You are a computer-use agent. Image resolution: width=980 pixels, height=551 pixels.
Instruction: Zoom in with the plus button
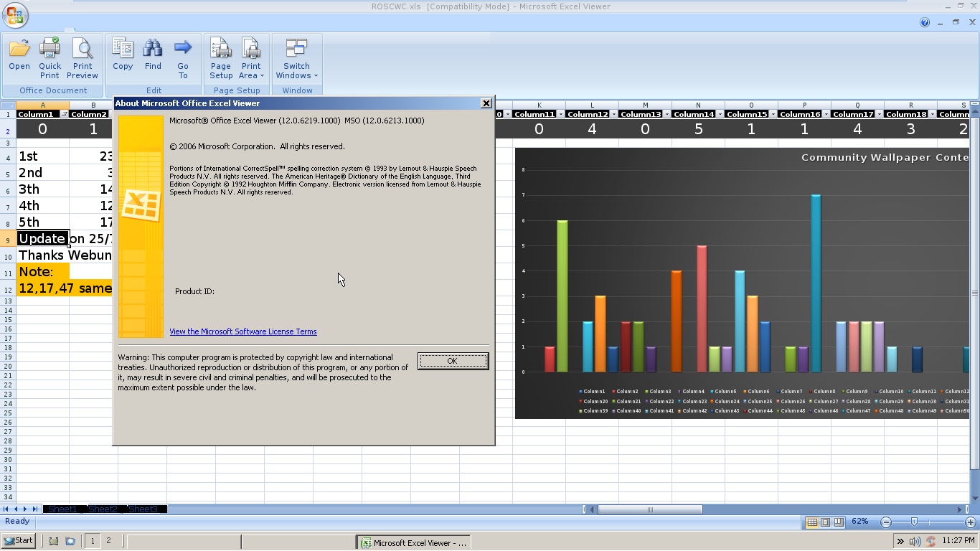[x=971, y=522]
